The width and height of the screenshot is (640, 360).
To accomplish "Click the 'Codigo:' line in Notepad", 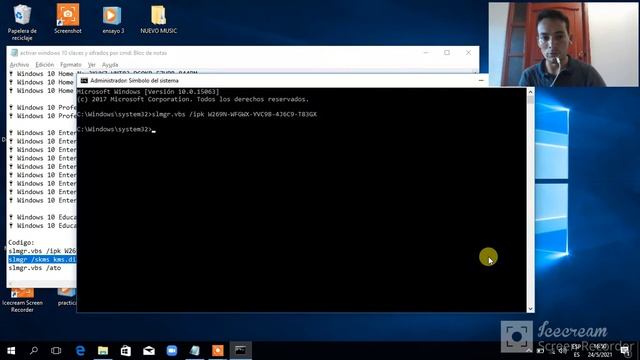I will pyautogui.click(x=21, y=242).
